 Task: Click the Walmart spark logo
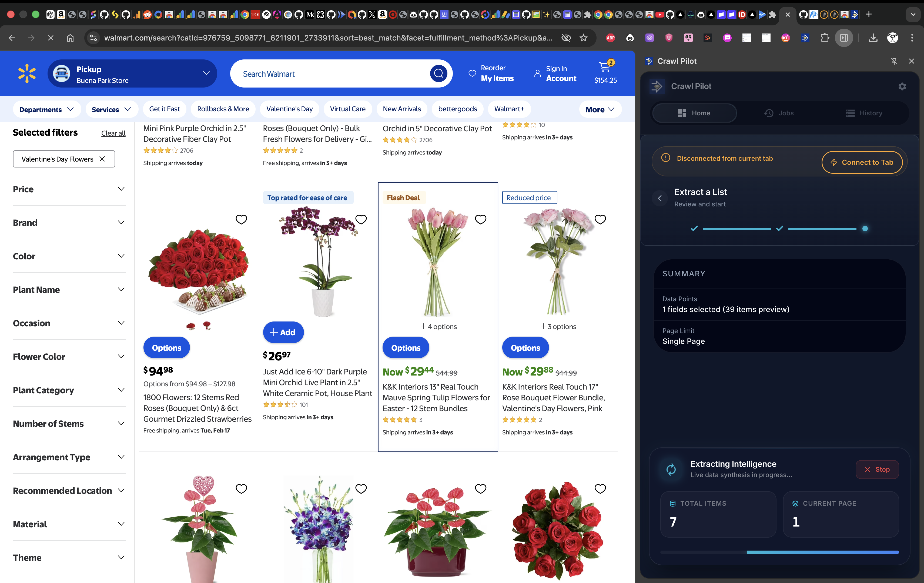[27, 73]
